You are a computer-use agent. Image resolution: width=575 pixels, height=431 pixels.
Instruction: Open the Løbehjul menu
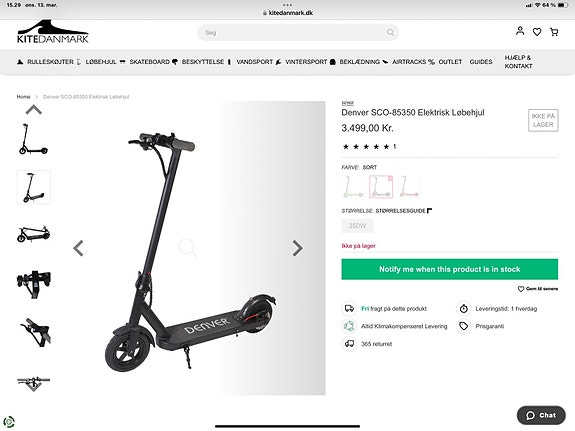click(101, 62)
